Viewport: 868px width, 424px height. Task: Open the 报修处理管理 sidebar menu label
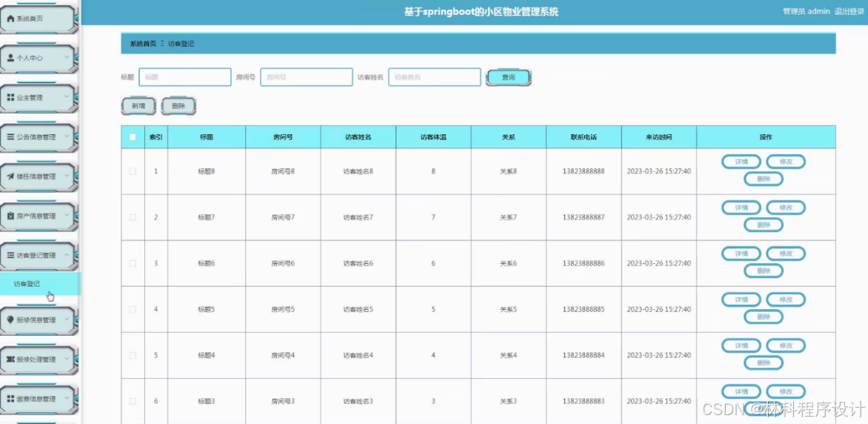(x=36, y=360)
